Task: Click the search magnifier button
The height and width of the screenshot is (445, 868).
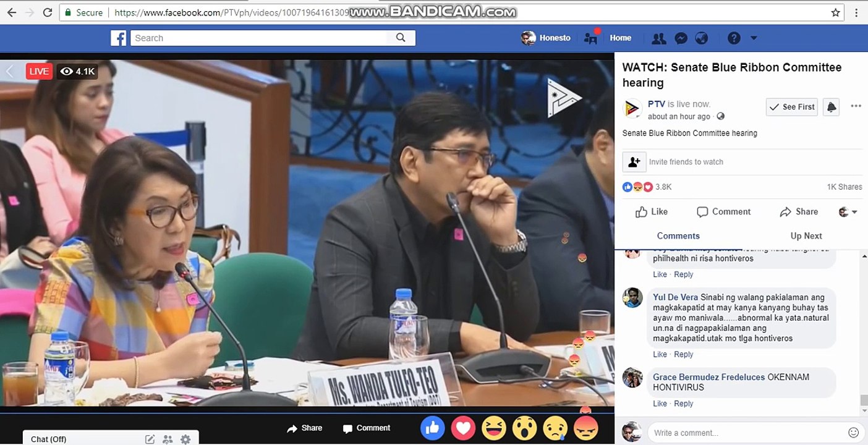Action: point(401,38)
